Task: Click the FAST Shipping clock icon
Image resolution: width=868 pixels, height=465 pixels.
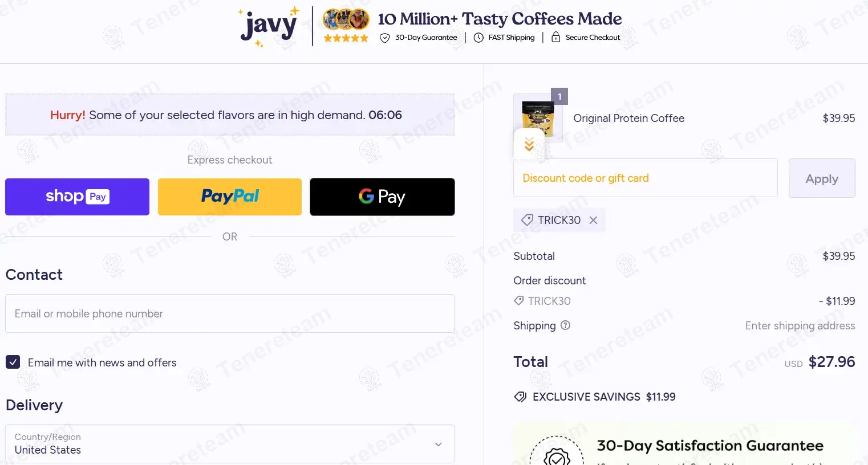Action: (x=478, y=38)
